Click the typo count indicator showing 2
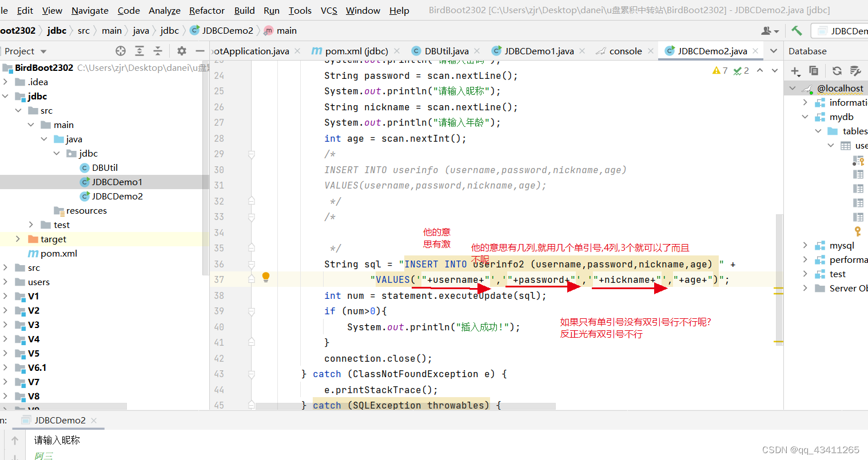Viewport: 868px width, 460px height. [742, 70]
